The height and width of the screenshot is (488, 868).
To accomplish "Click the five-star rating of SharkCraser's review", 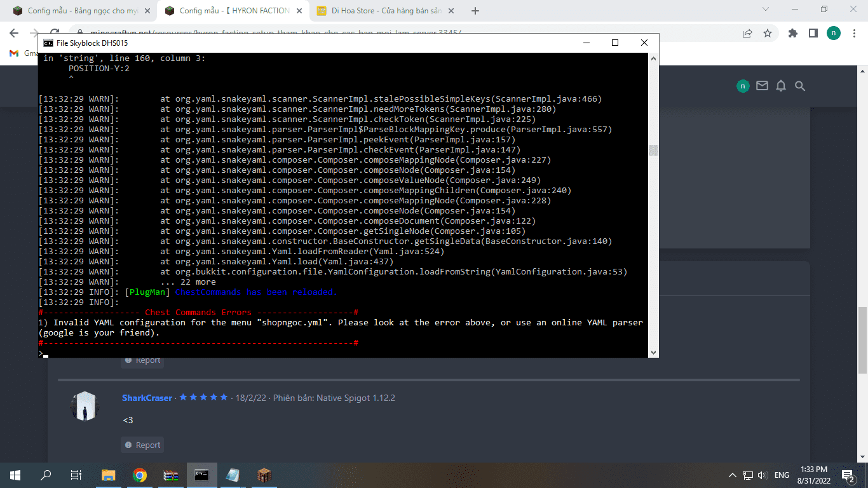I will tap(203, 397).
